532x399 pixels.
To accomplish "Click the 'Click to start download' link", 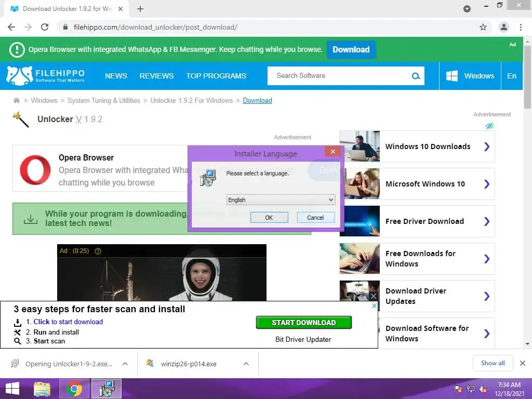I will 68,322.
